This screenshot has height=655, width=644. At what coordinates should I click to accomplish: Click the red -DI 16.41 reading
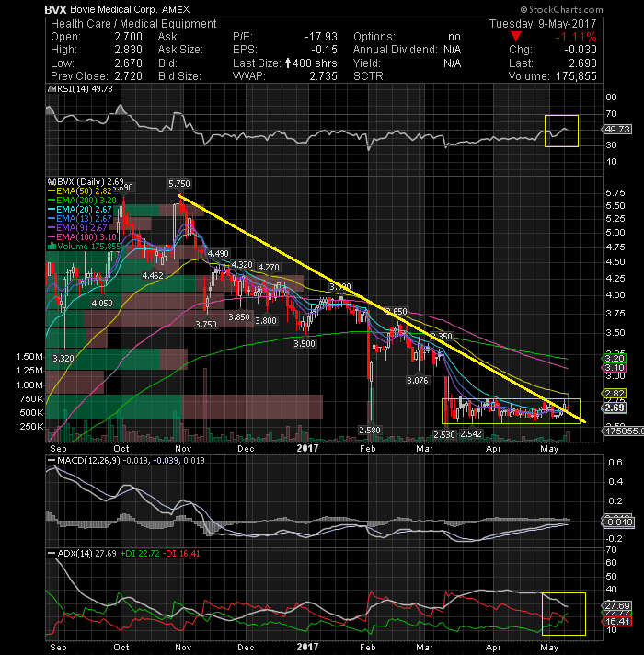pyautogui.click(x=181, y=554)
